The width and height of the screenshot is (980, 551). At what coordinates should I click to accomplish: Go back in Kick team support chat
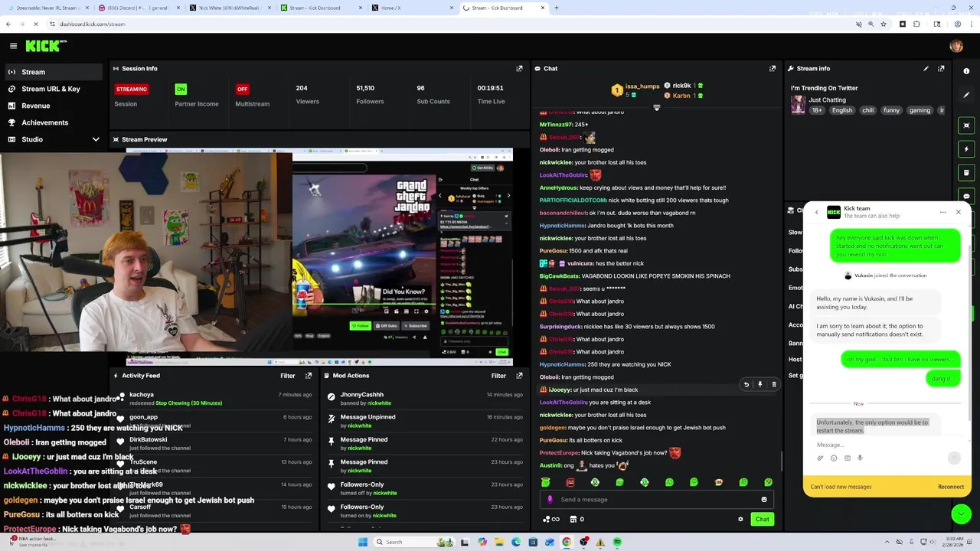pos(816,212)
